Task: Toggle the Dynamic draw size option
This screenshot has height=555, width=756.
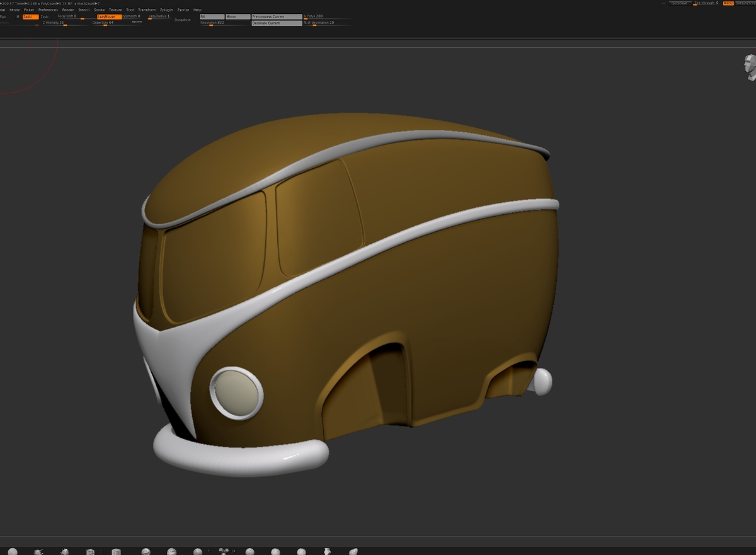Action: 137,22
